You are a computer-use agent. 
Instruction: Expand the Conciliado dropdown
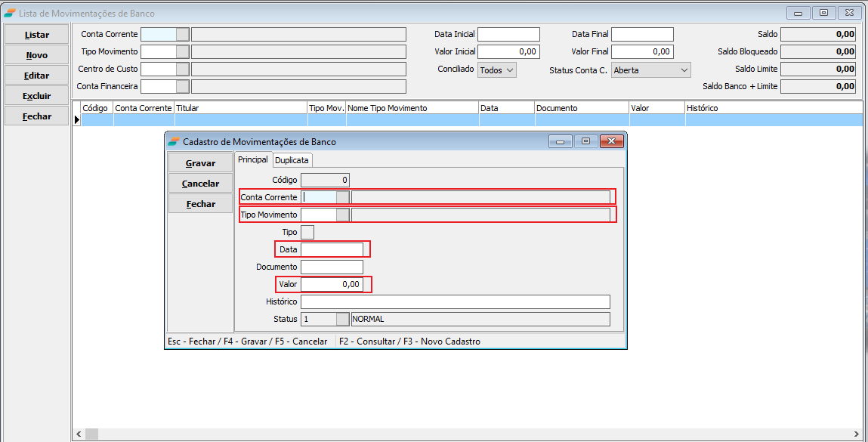click(x=497, y=70)
